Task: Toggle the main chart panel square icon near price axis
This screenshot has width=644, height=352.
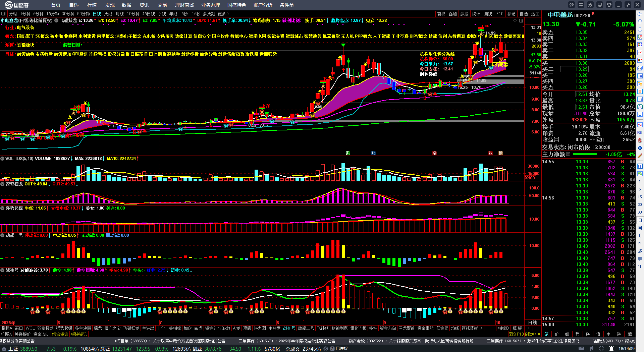Action: click(521, 21)
